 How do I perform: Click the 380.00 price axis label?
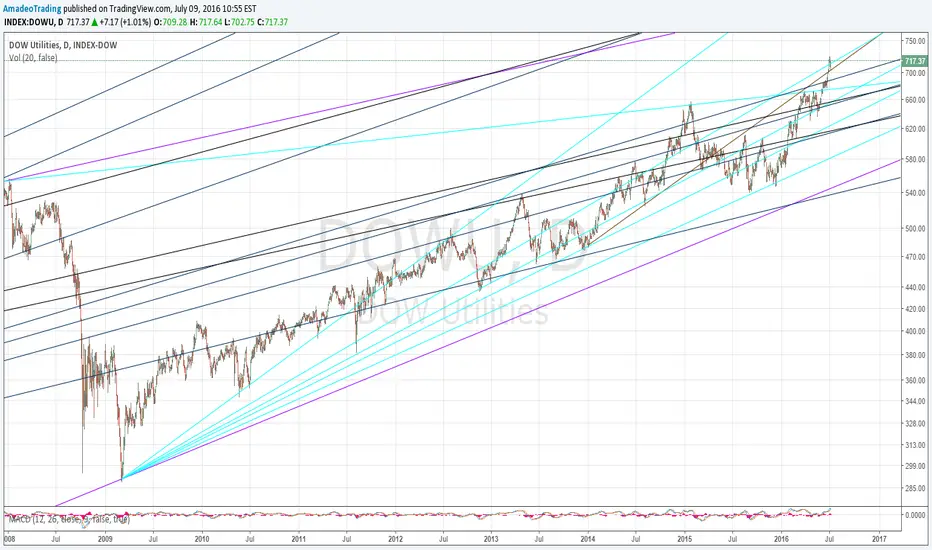915,356
